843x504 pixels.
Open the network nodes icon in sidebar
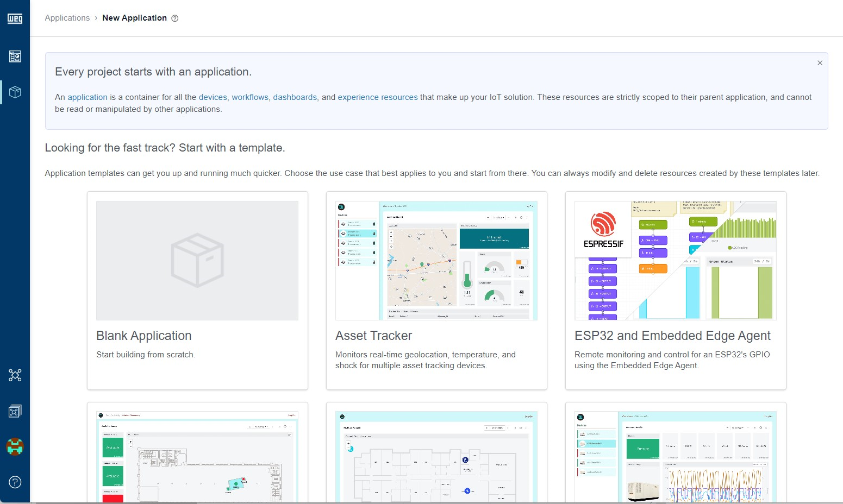coord(15,375)
